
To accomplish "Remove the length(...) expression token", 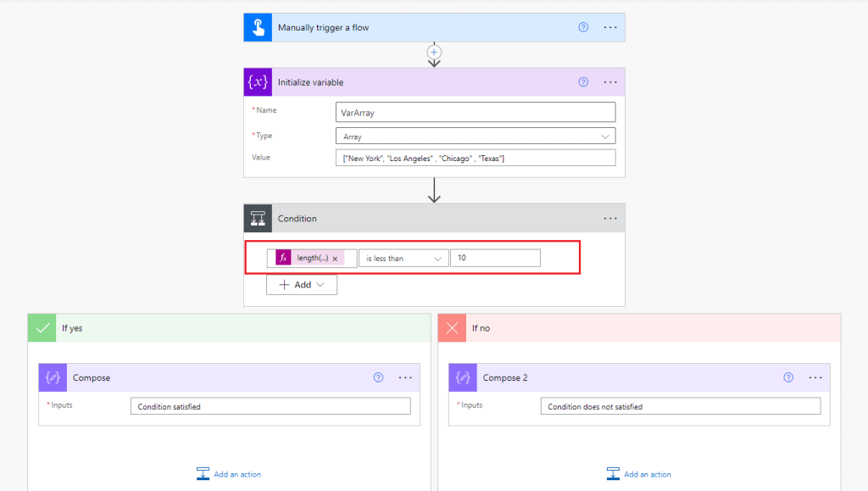I will coord(335,259).
